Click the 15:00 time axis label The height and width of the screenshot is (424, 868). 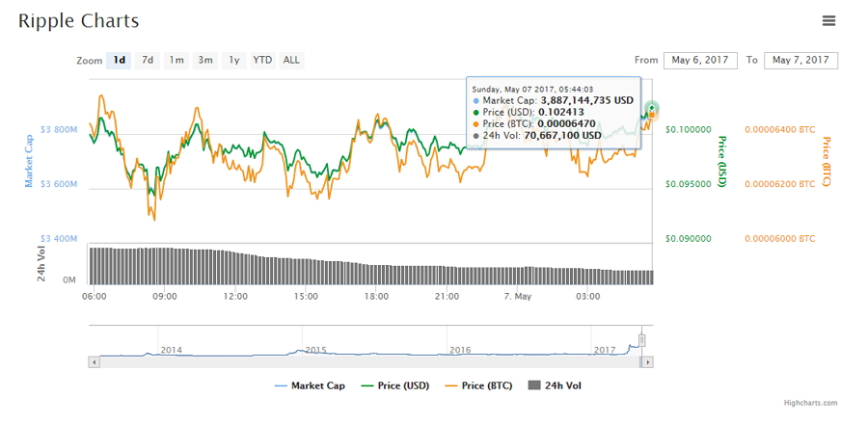click(306, 297)
